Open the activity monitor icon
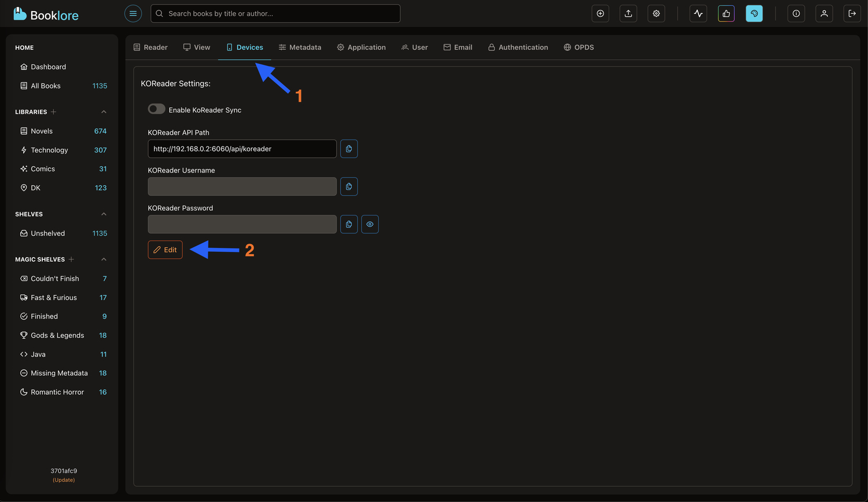The width and height of the screenshot is (868, 502). pos(698,13)
